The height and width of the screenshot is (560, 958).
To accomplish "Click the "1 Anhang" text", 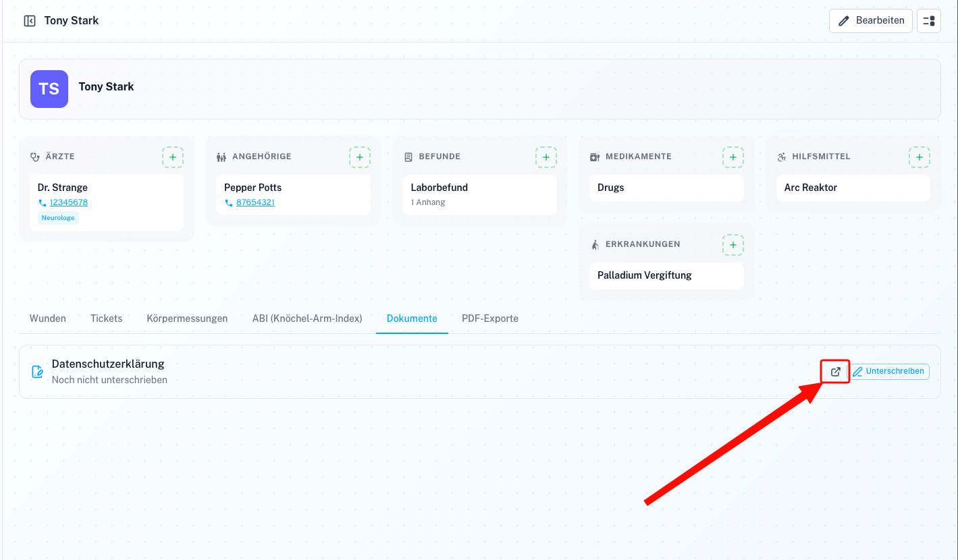I will tap(428, 202).
